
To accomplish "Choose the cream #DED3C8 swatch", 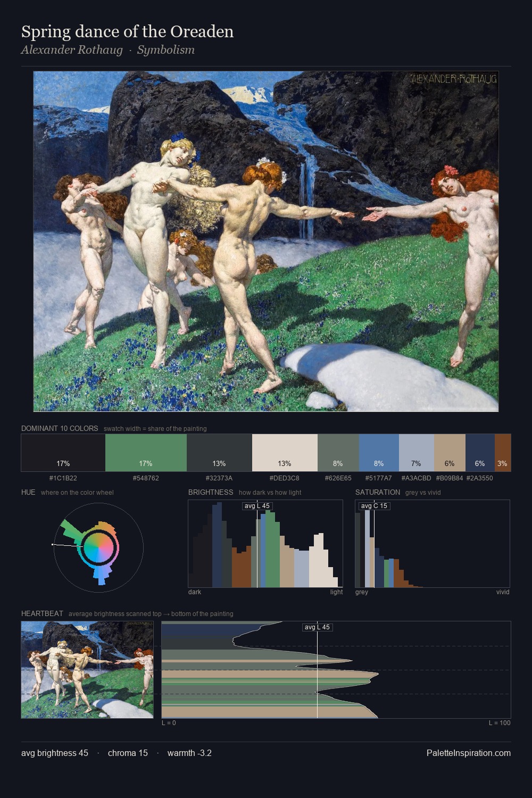I will tap(285, 453).
